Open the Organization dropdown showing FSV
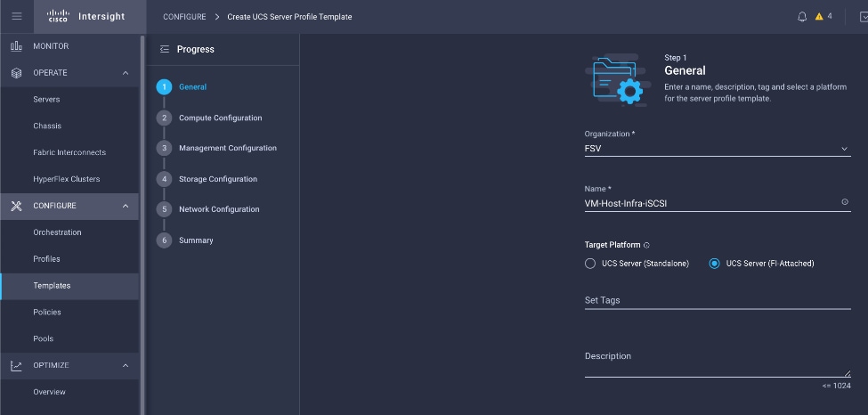 tap(718, 149)
